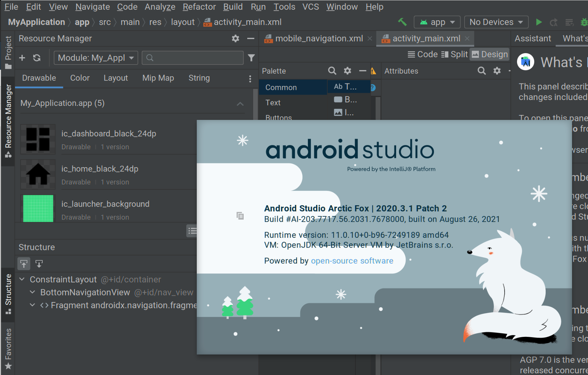Switch resources to list view
Viewport: 588px width, 375px height.
coord(192,231)
